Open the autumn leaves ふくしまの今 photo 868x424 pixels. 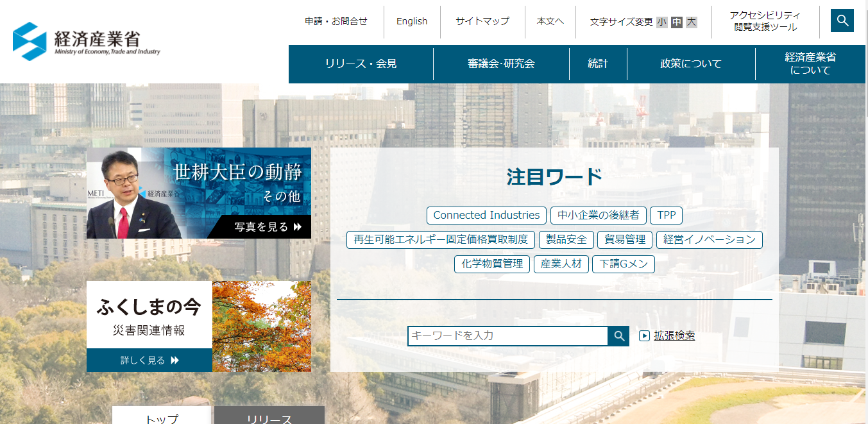click(262, 326)
